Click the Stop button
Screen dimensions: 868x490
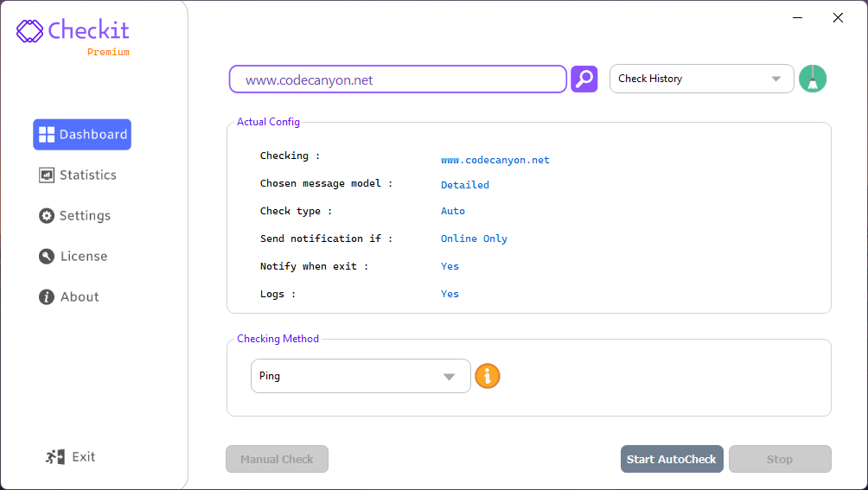point(779,459)
